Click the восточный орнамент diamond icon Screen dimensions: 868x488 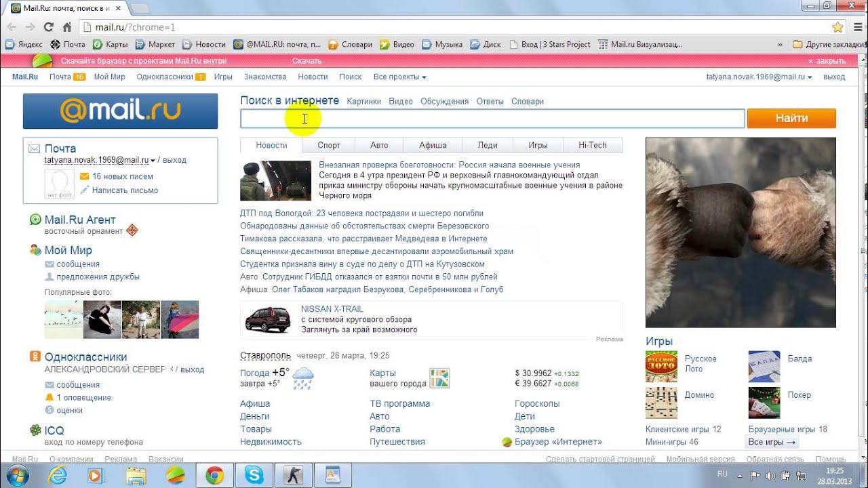132,230
